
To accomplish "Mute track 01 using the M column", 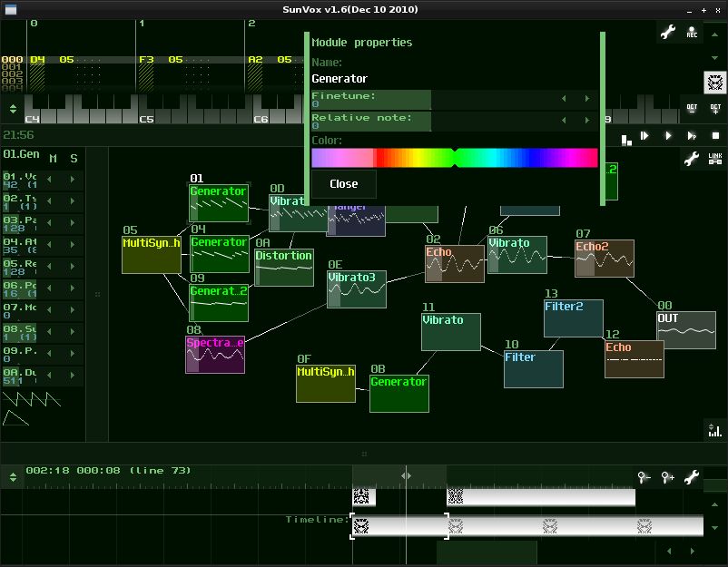I will click(x=53, y=158).
